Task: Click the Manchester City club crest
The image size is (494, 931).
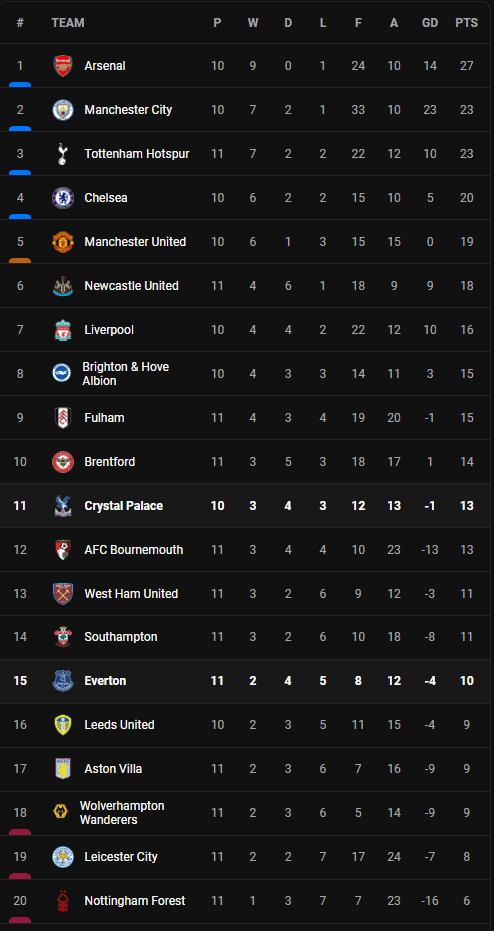Action: [x=63, y=110]
